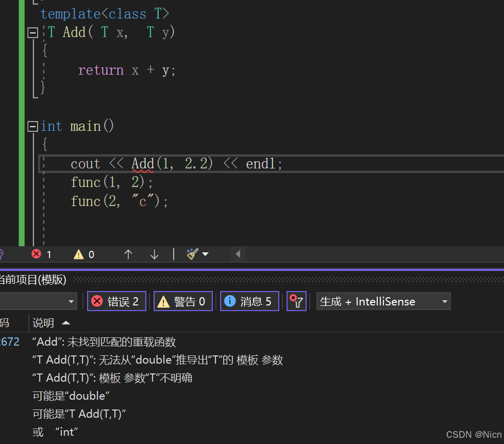
Task: Select message 模板 参数"T"不明确
Action: click(x=112, y=378)
